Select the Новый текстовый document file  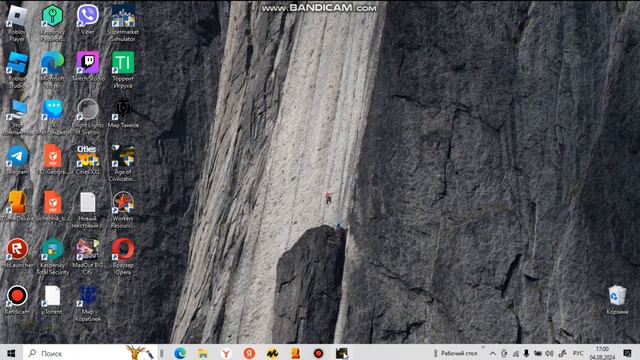coord(87,210)
